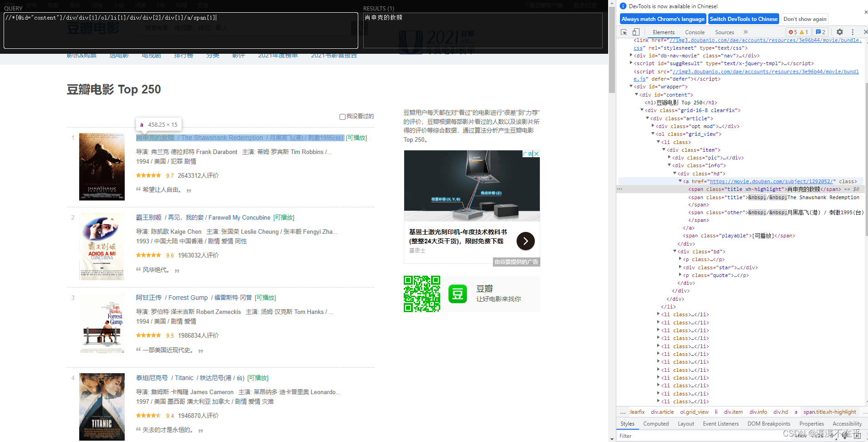The image size is (868, 442).
Task: Expand the div class="star" node
Action: tap(680, 267)
